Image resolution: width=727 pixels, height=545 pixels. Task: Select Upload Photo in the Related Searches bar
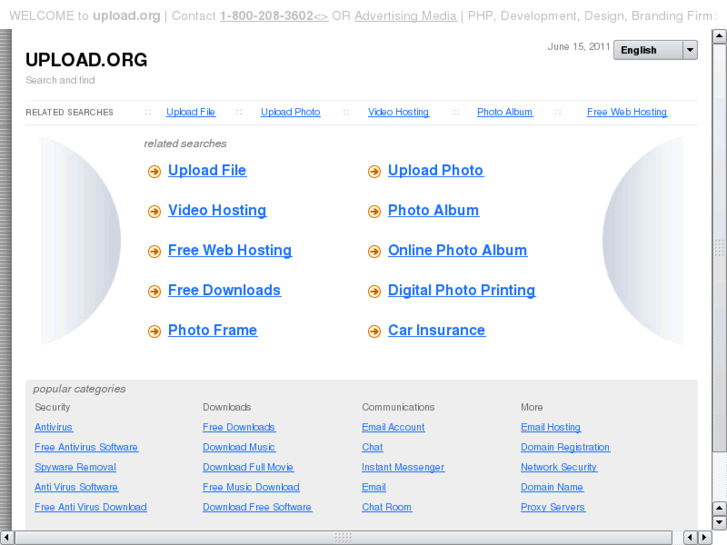pyautogui.click(x=290, y=112)
